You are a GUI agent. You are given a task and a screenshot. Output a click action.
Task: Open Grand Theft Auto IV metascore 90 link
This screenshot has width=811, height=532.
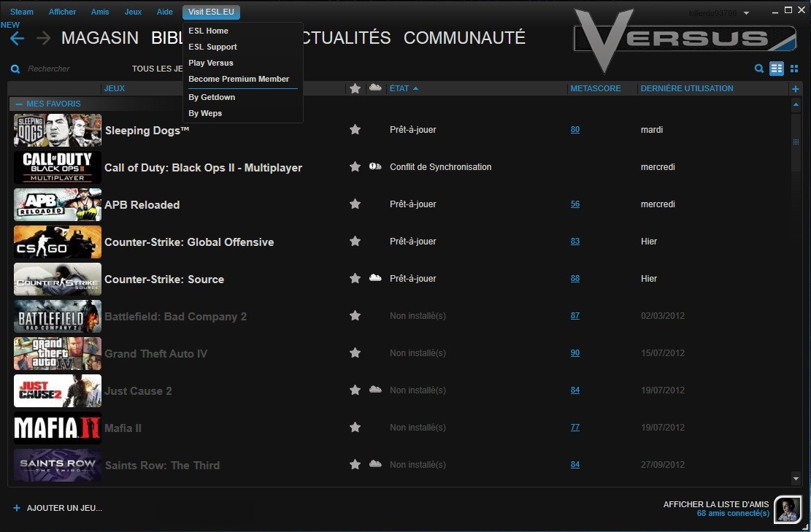click(x=575, y=352)
